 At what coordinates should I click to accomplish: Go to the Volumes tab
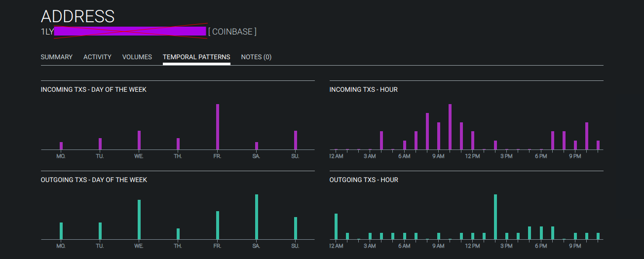pyautogui.click(x=137, y=57)
